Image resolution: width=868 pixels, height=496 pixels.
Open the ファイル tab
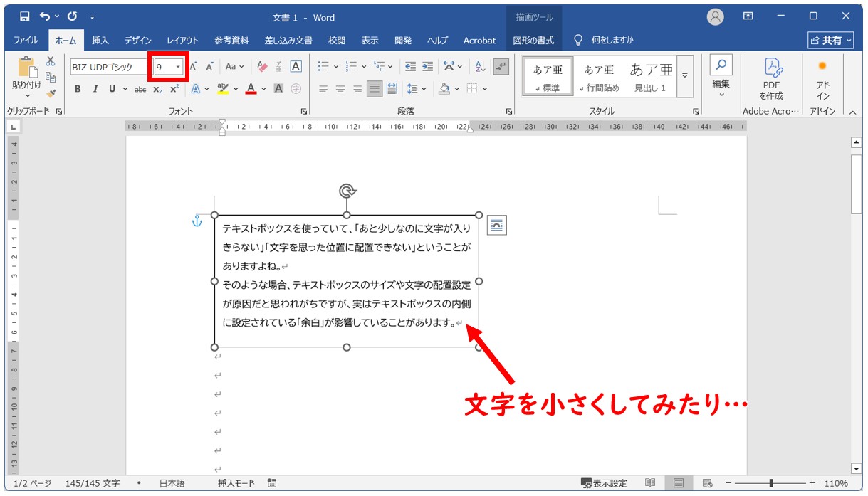tap(26, 41)
